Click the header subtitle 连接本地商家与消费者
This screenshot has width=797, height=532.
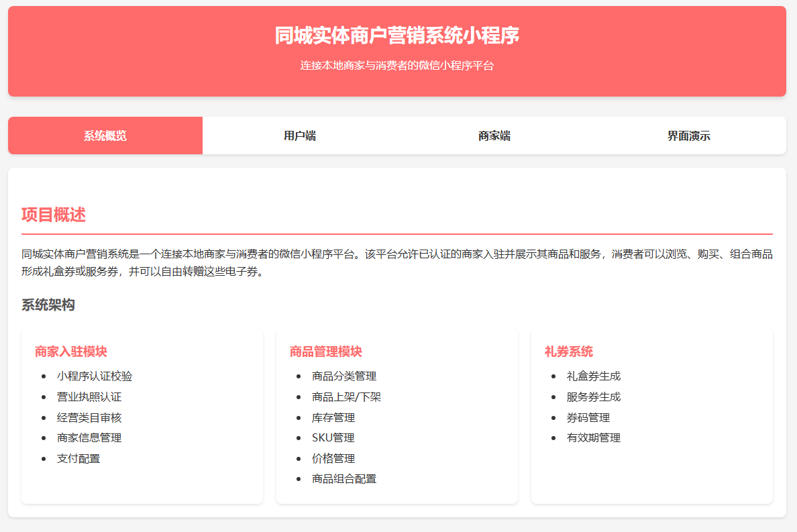pos(396,66)
